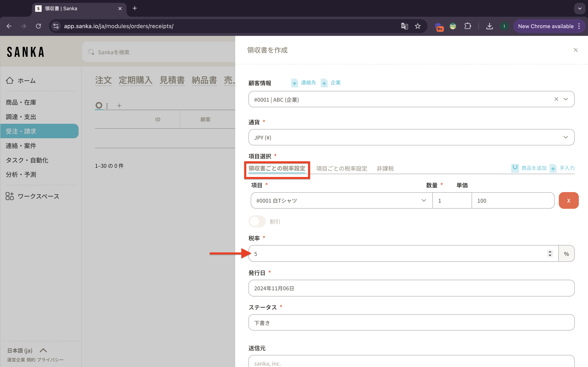
Task: Switch to per-item tax rate tab
Action: pyautogui.click(x=341, y=168)
